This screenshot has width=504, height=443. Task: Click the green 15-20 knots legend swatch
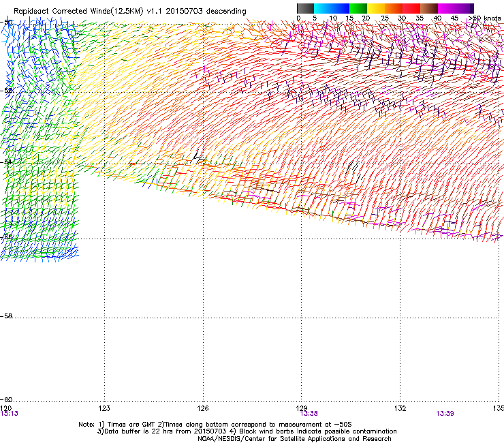[358, 8]
